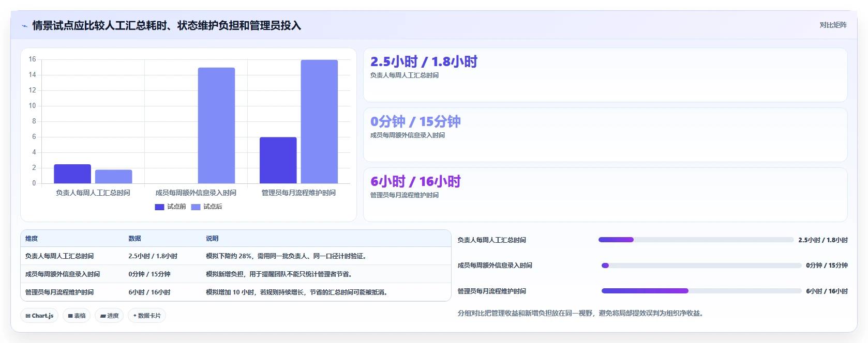The height and width of the screenshot is (343, 868).
Task: Click the 表格 chip
Action: coord(77,316)
